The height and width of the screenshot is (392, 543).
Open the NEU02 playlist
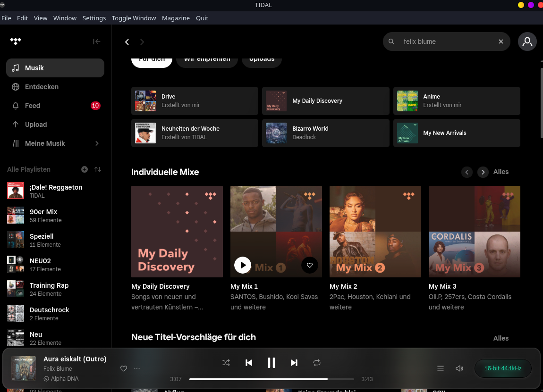click(x=55, y=265)
